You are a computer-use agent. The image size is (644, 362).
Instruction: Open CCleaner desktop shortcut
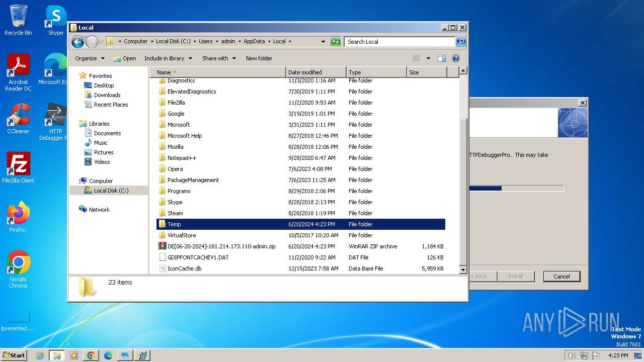click(18, 119)
